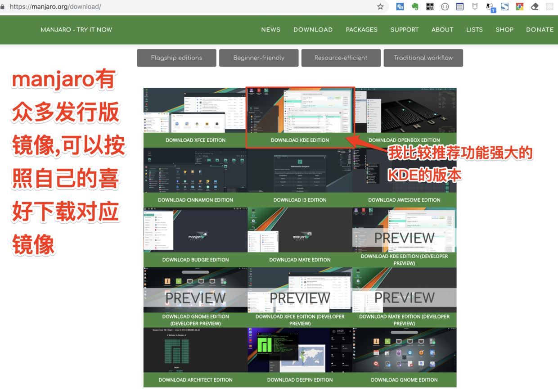Click bottom-row Download GNOME Edition label
Screen dimensions: 558x392
[404, 380]
